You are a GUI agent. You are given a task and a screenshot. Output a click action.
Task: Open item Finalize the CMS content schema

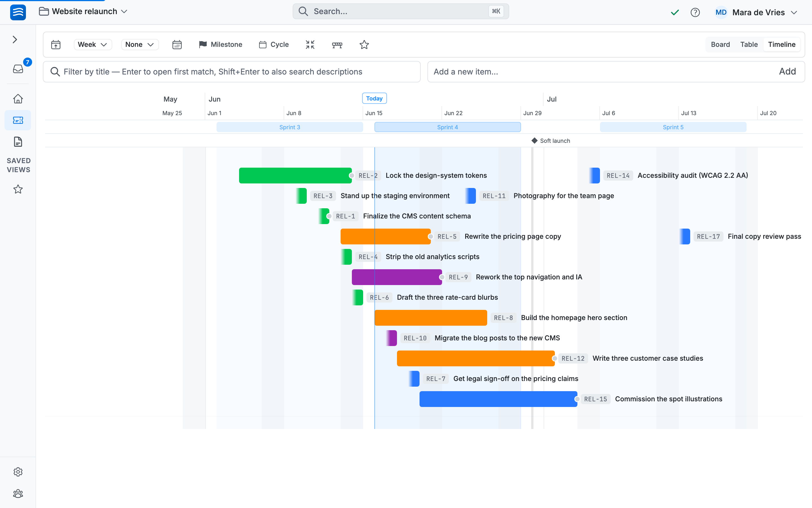point(417,216)
